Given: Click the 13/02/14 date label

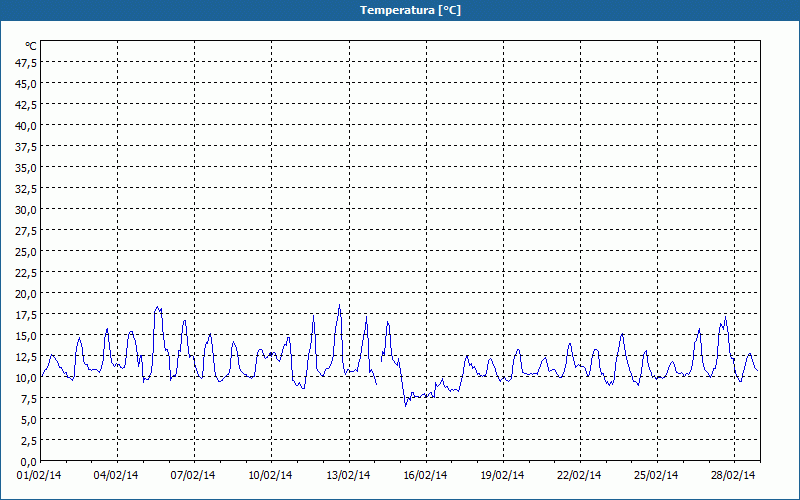Looking at the screenshot, I should [348, 476].
